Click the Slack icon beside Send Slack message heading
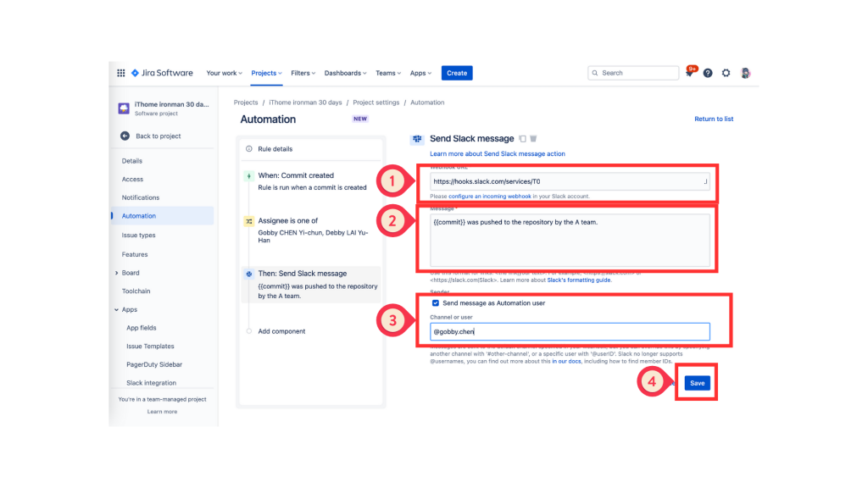868x488 pixels. coord(417,139)
